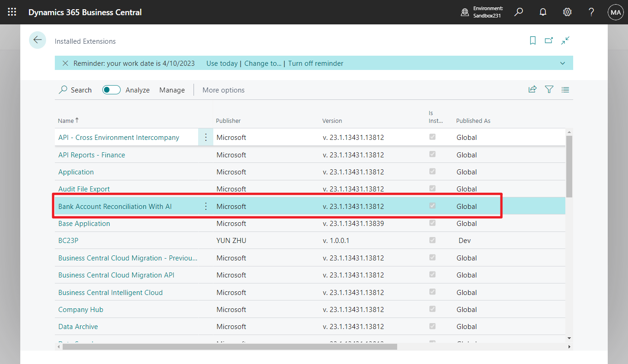
Task: Toggle Is Installed checkbox on Audit File Export
Action: tap(432, 188)
